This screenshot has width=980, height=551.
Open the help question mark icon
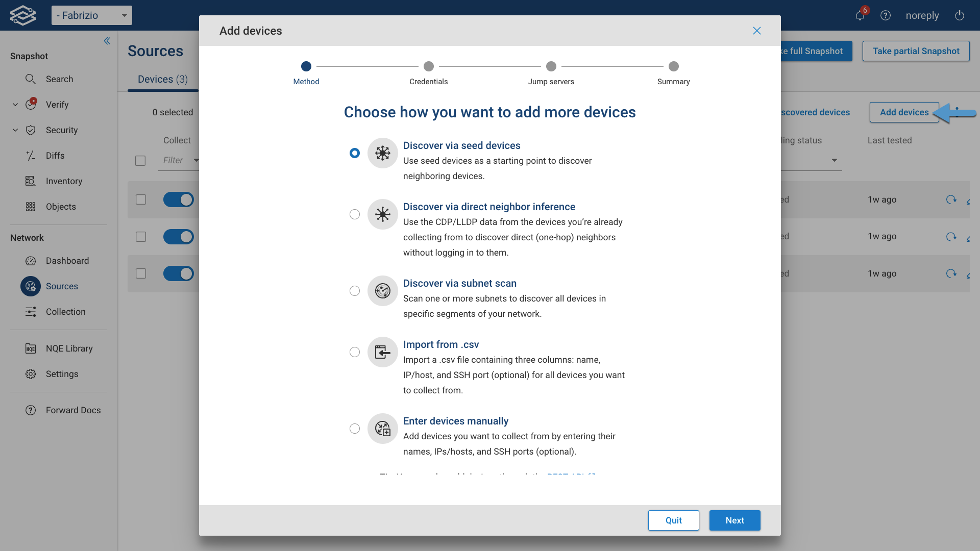(x=885, y=15)
